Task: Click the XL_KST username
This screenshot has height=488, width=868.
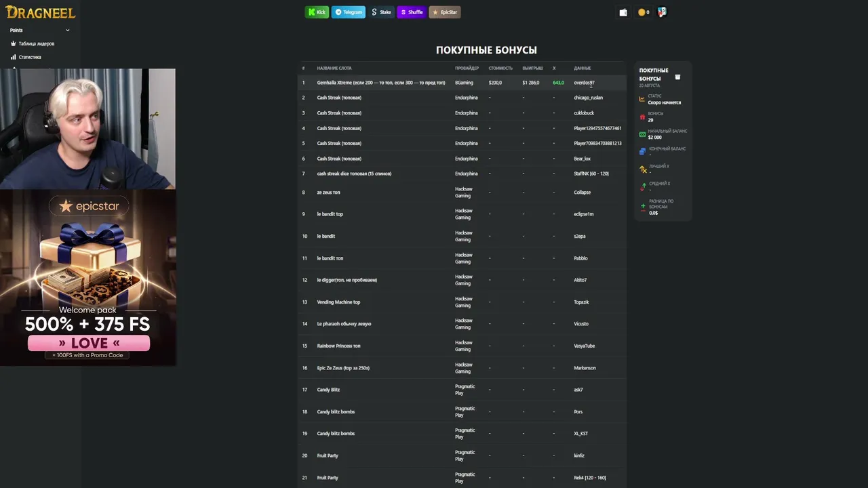Action: (580, 434)
